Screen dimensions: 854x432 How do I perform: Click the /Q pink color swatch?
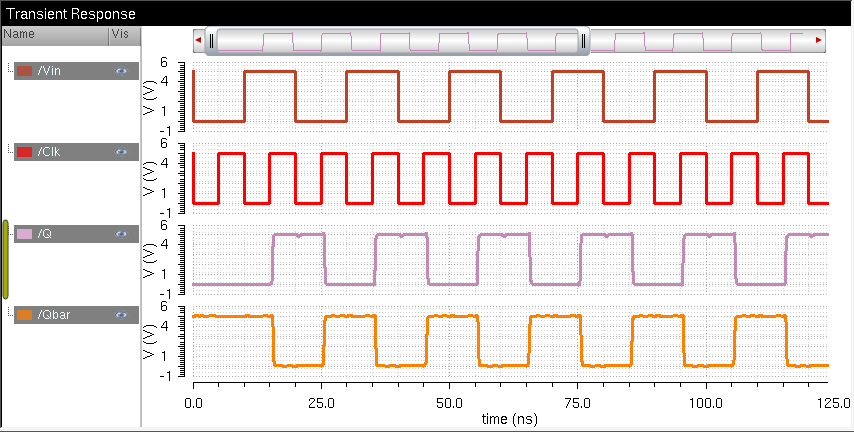[x=25, y=234]
